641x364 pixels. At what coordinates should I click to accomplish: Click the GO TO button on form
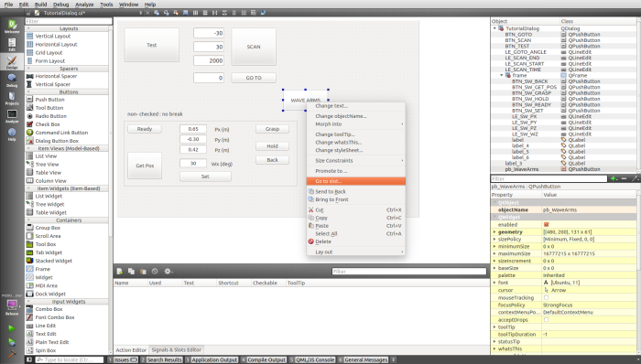254,78
